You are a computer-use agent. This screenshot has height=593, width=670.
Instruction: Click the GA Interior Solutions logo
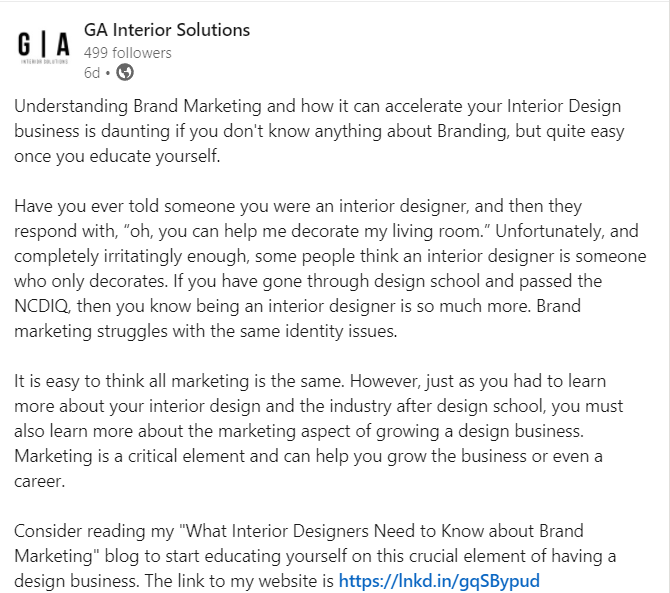(x=44, y=46)
